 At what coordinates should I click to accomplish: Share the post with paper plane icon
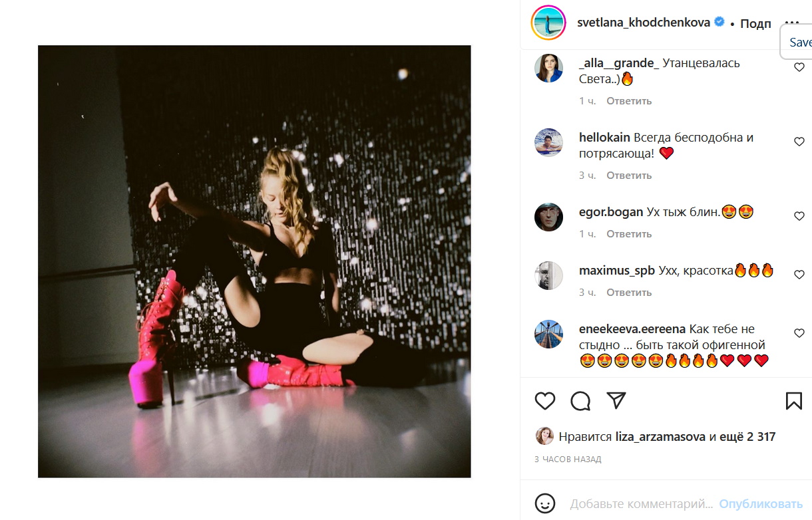click(616, 400)
